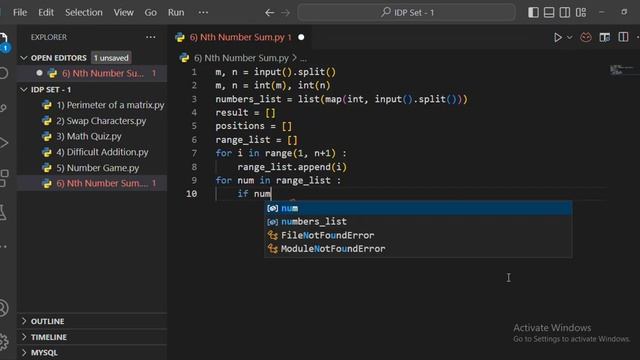Click breadcrumb 6) Nth Number Sum.py
Image resolution: width=640 pixels, height=360 pixels.
click(241, 58)
